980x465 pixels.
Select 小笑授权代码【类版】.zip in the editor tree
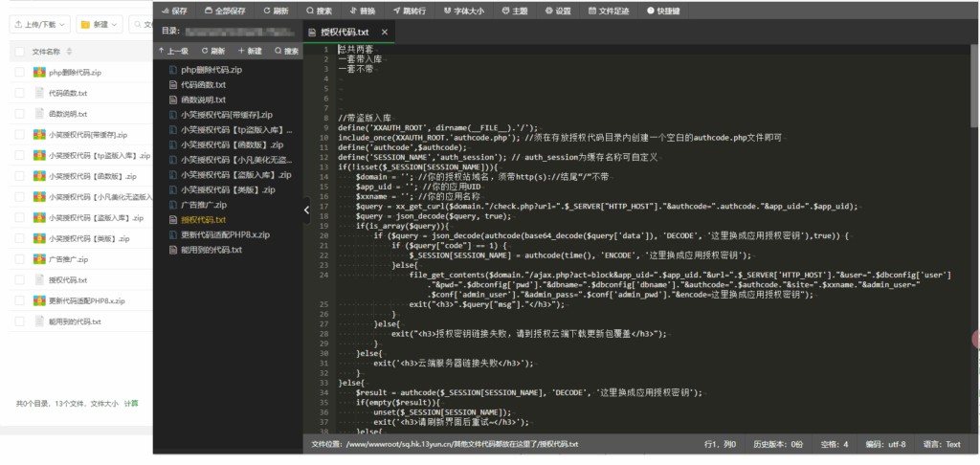coord(228,189)
